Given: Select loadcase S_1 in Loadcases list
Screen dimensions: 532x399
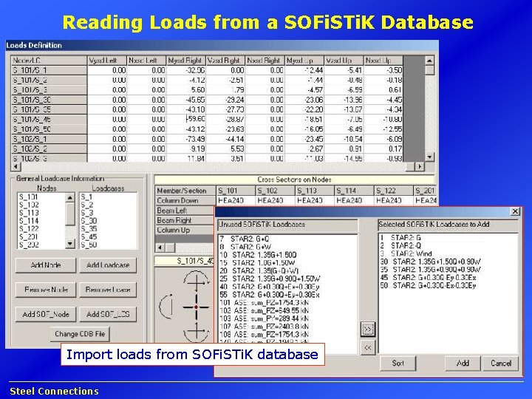Looking at the screenshot, I should 87,197.
